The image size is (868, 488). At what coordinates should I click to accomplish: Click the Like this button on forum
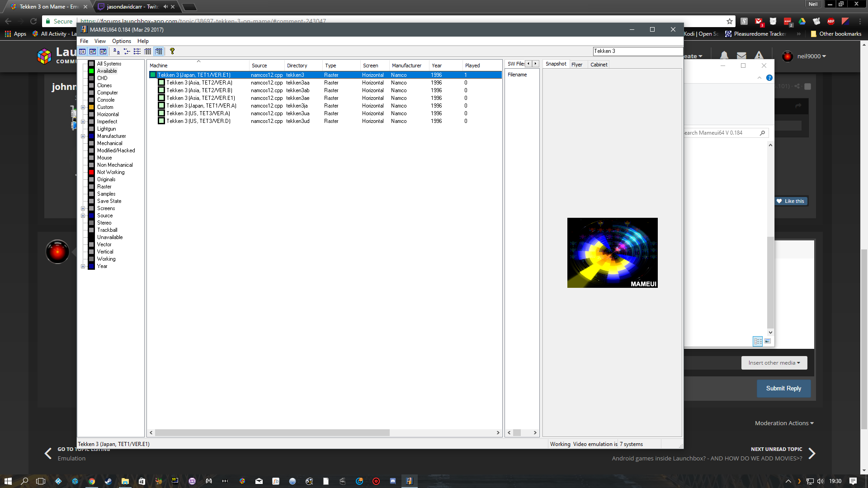pyautogui.click(x=791, y=202)
